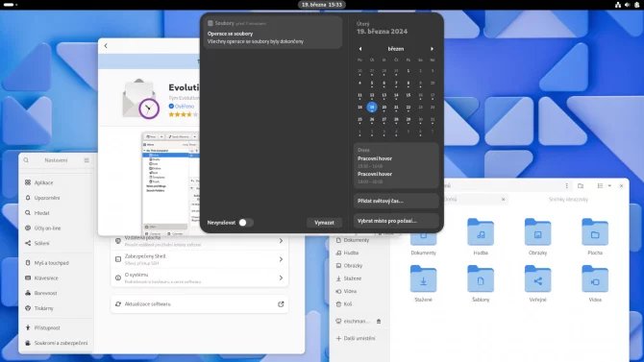
Task: Select today's highlighted date 19 in calendar
Action: click(372, 108)
